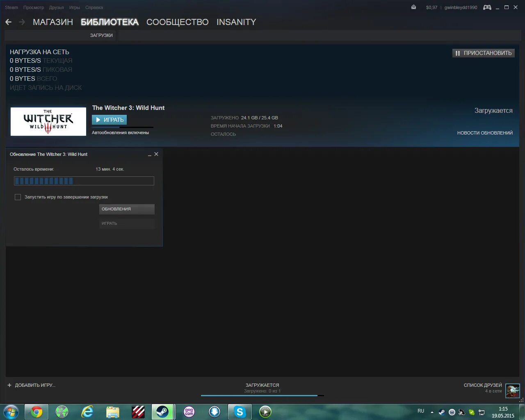
Task: Click the 13 мин. 4 сек. remaining time
Action: (x=110, y=169)
